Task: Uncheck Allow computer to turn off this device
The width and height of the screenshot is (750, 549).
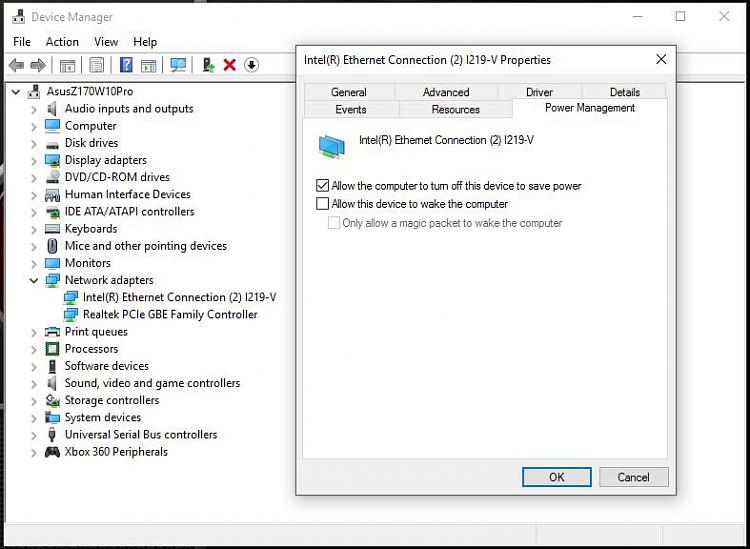Action: click(322, 186)
